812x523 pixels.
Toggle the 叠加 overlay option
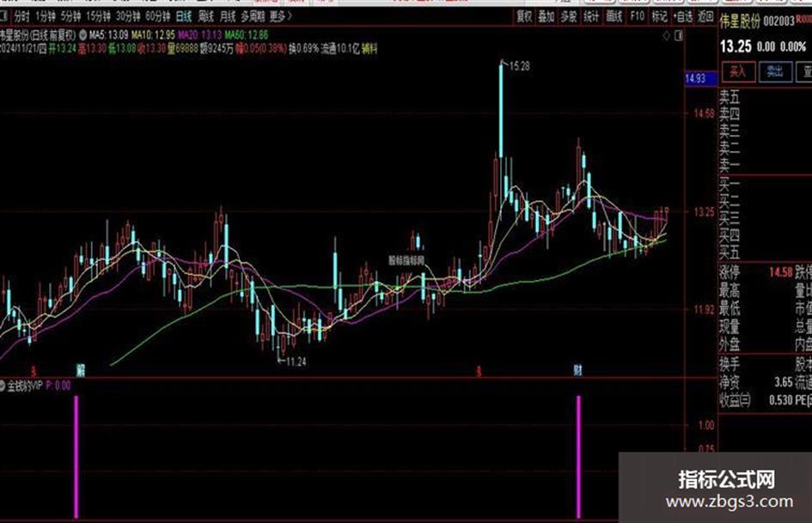click(546, 16)
